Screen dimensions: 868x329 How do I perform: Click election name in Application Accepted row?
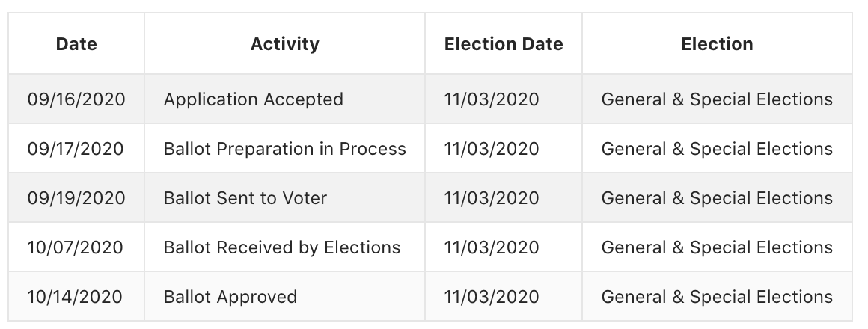click(x=717, y=99)
